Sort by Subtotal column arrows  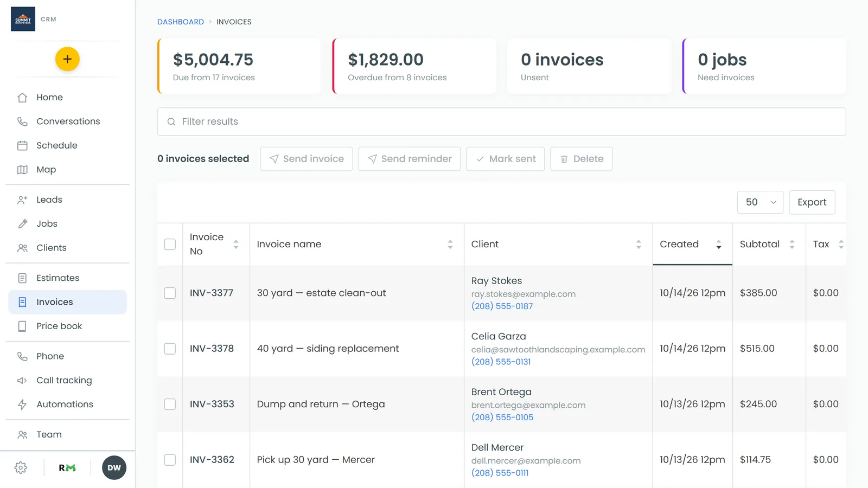[x=792, y=245]
